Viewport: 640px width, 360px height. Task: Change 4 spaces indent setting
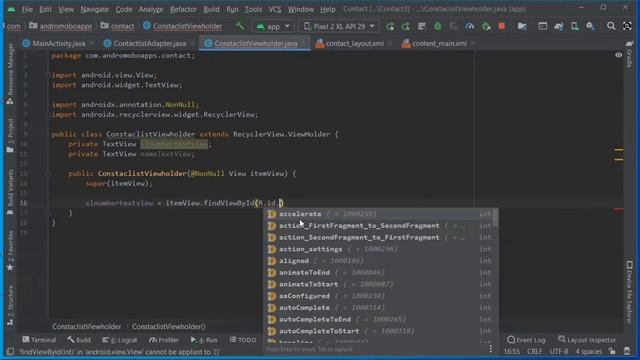[x=588, y=351]
